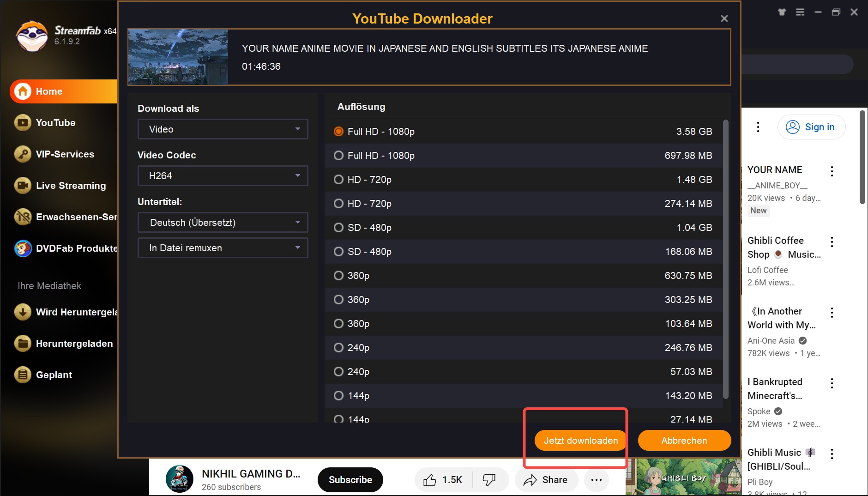The image size is (868, 496).
Task: Click the DVDFab Produkte icon
Action: pyautogui.click(x=23, y=248)
